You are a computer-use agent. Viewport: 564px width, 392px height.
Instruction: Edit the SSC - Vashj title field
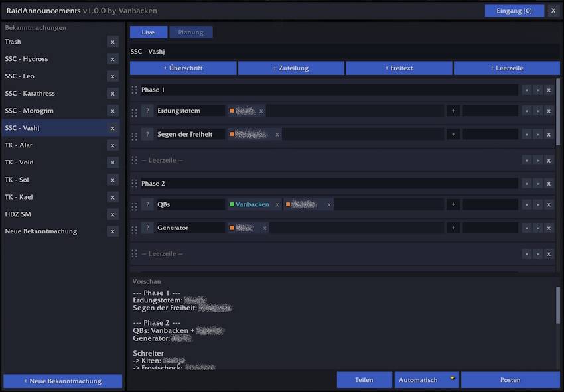coord(344,52)
